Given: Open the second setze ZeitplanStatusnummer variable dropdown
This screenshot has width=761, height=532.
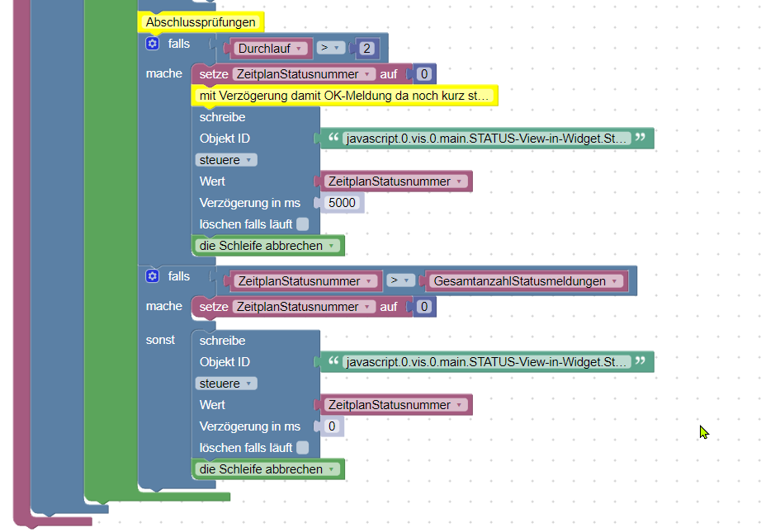Looking at the screenshot, I should pos(304,307).
